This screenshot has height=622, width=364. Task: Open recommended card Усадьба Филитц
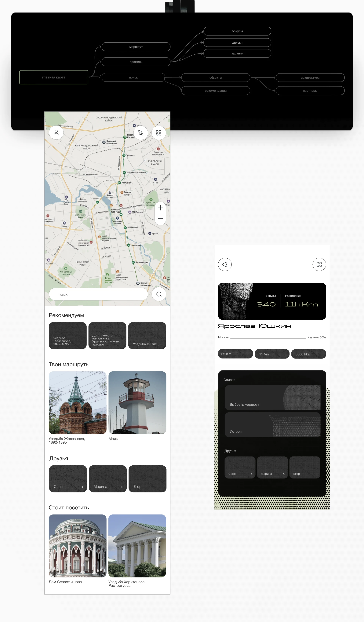[x=147, y=336]
